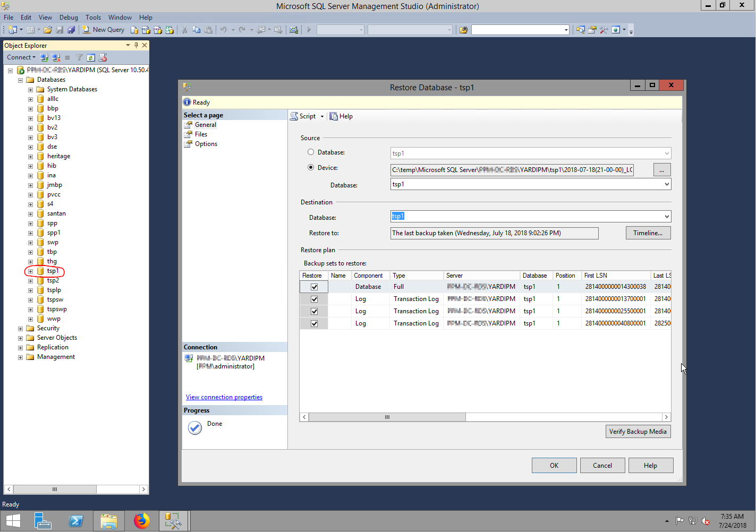
Task: Click the Verify Backup Media button
Action: pyautogui.click(x=638, y=432)
